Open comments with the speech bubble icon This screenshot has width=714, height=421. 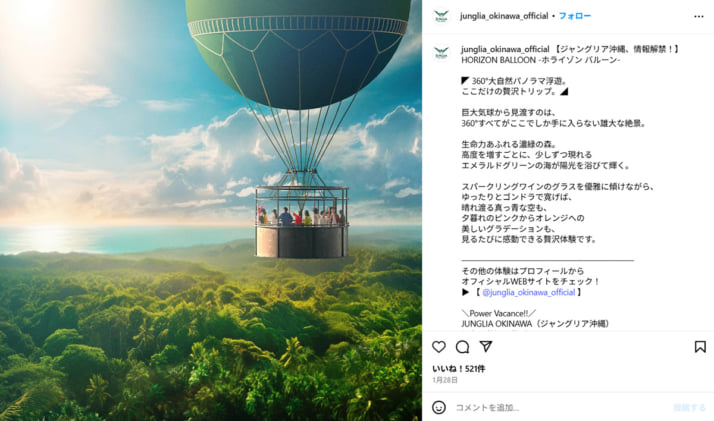point(462,347)
